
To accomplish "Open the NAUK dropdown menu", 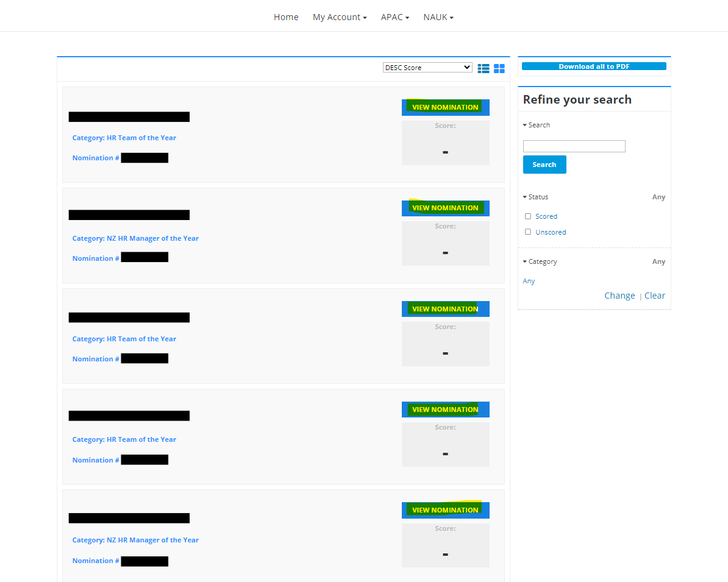I will (x=438, y=17).
